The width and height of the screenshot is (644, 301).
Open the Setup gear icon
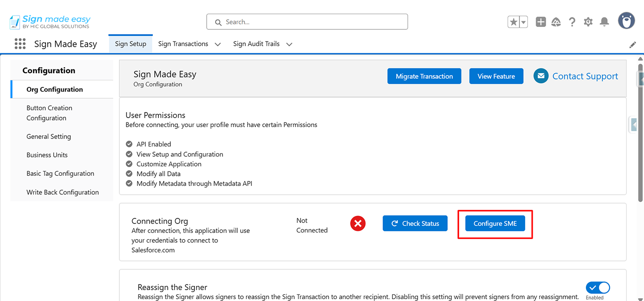[x=588, y=22]
